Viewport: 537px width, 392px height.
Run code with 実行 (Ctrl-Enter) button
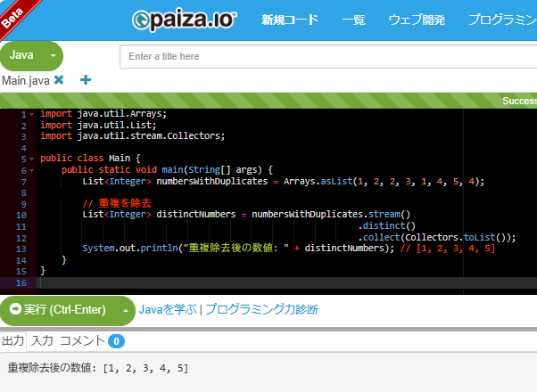(x=59, y=310)
